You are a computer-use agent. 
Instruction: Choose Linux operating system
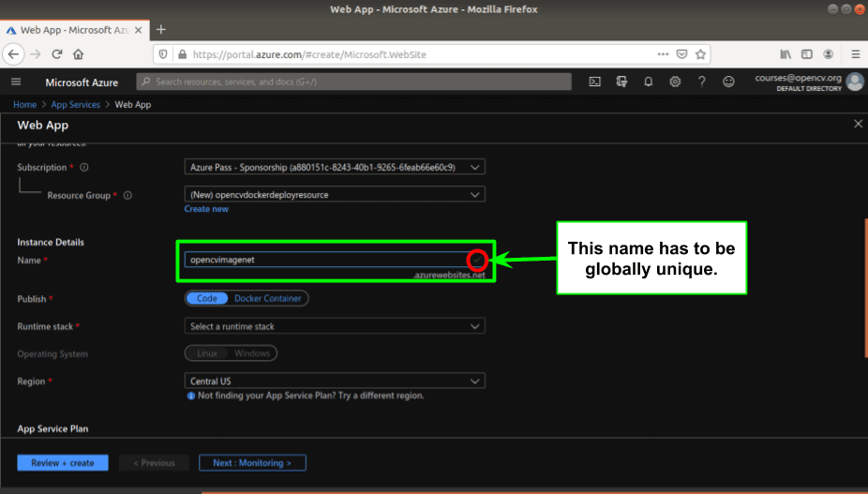tap(207, 353)
